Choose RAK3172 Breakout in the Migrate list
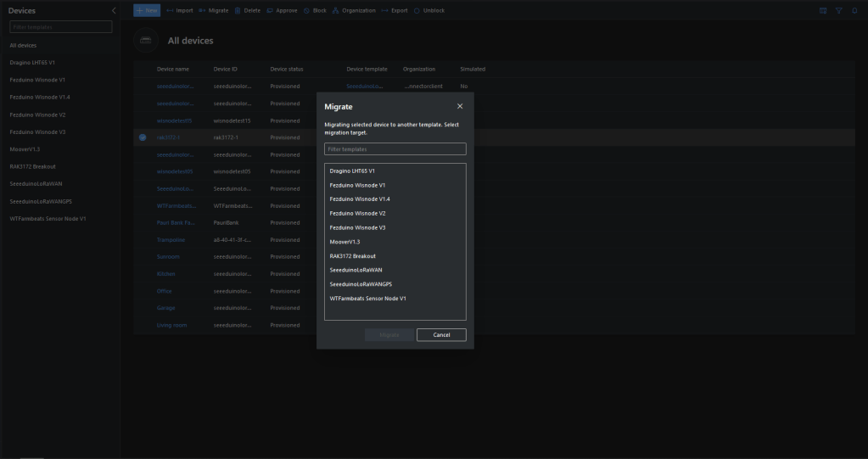 pyautogui.click(x=352, y=255)
